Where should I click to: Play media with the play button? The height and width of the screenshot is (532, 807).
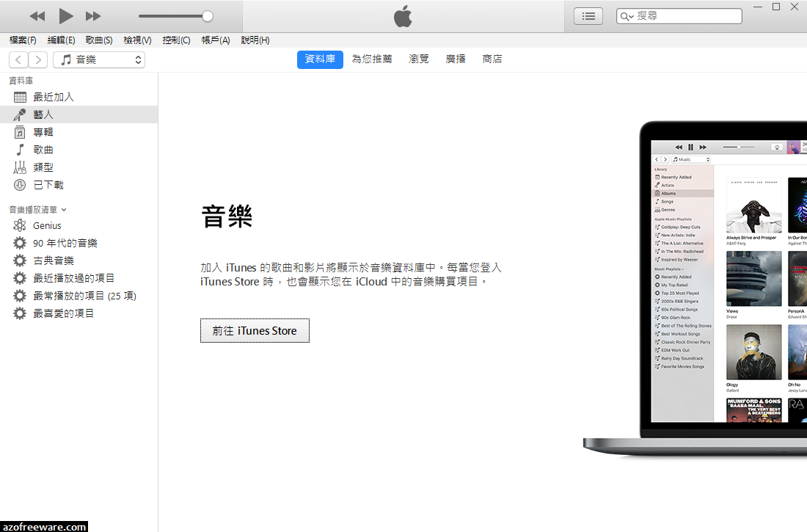click(x=65, y=15)
